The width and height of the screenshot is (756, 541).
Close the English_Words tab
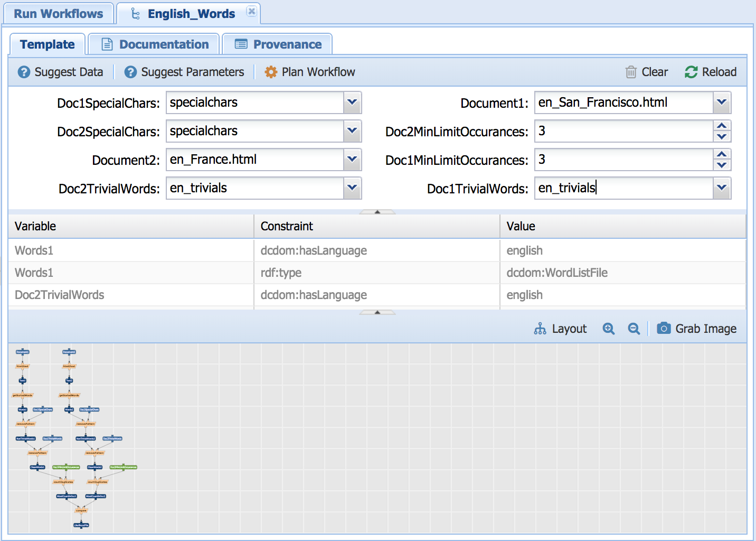pos(252,11)
